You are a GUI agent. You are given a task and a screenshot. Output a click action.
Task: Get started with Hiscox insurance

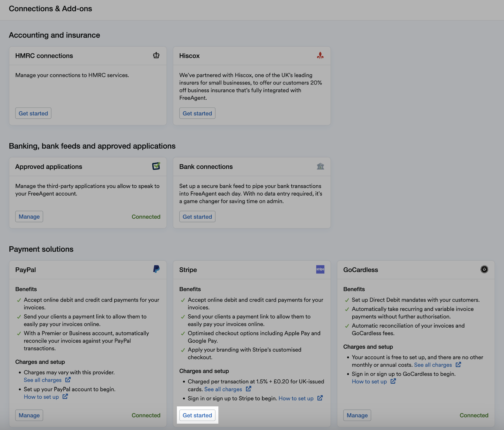197,113
